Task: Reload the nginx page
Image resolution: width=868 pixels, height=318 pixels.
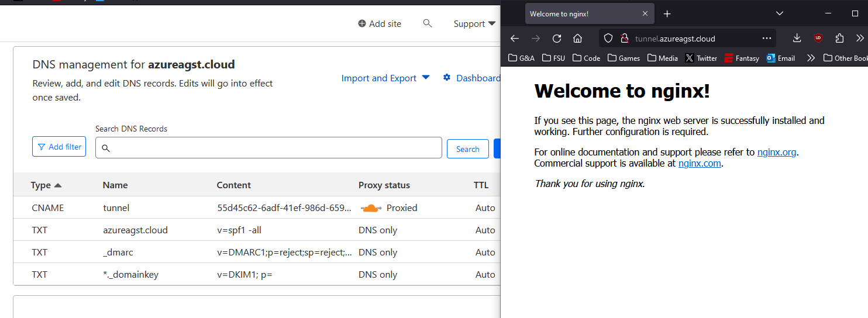Action: pos(557,39)
